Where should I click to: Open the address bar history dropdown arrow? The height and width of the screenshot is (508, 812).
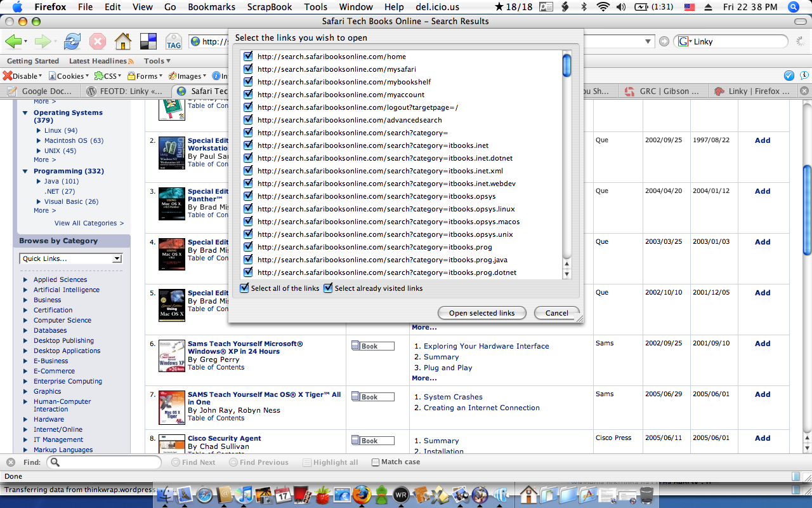click(648, 42)
